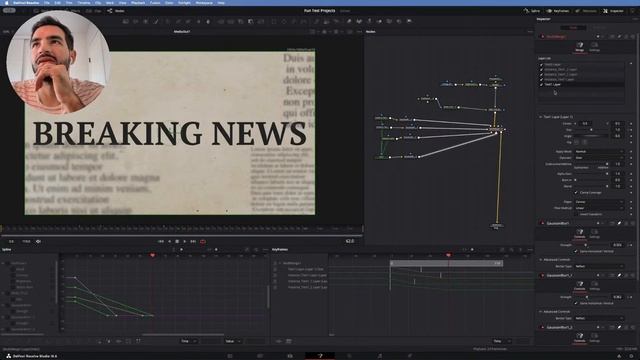Play the composition in reverse
The height and width of the screenshot is (360, 640).
point(169,241)
